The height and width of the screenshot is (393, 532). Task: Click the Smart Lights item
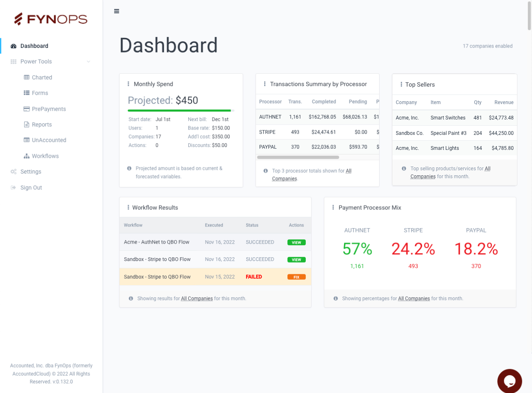[x=445, y=148]
